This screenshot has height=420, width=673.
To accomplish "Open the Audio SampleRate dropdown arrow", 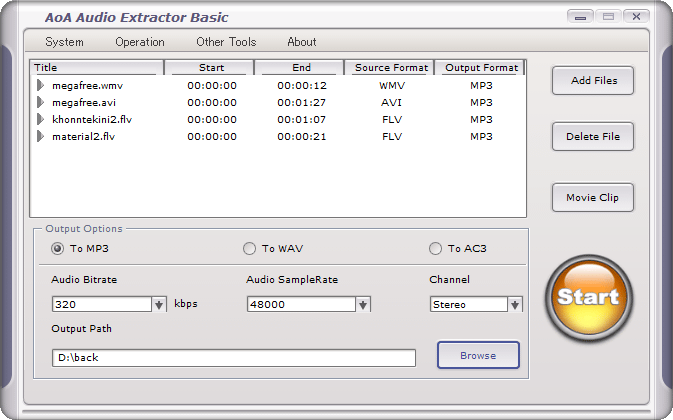I will (x=363, y=305).
